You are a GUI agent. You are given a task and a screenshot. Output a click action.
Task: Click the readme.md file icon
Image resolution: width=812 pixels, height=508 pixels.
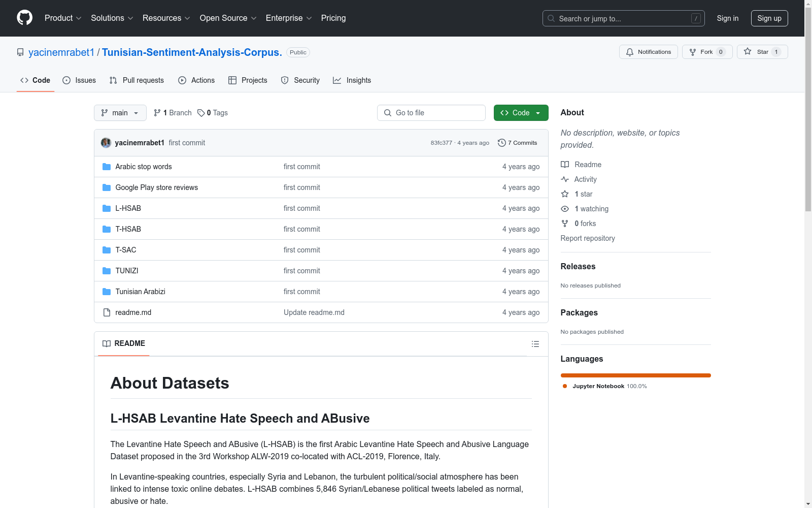[107, 312]
